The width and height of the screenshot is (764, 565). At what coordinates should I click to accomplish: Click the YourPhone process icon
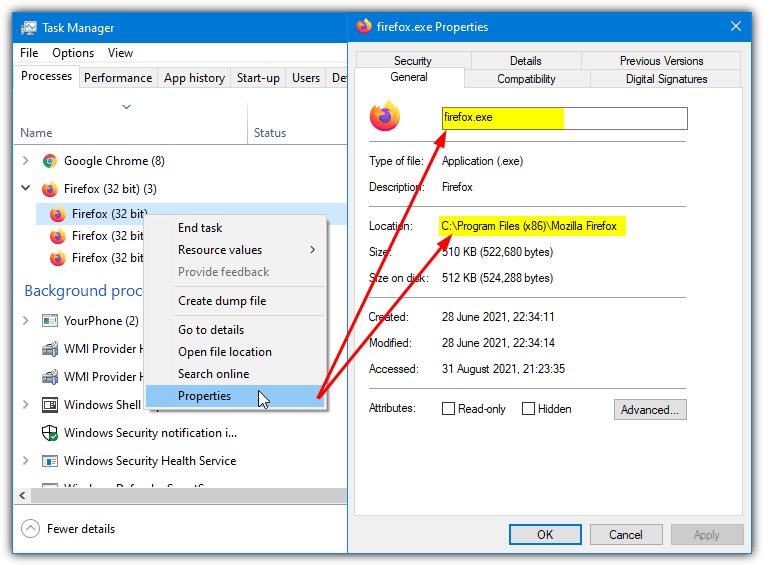tap(50, 321)
